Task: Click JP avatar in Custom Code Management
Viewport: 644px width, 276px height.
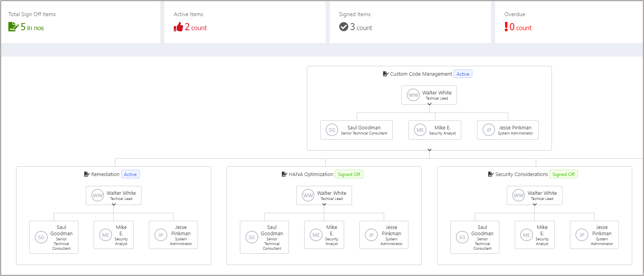Action: pos(489,130)
